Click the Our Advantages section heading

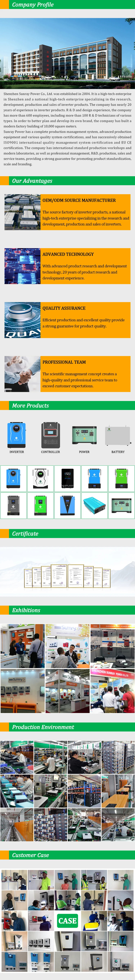coord(32,181)
